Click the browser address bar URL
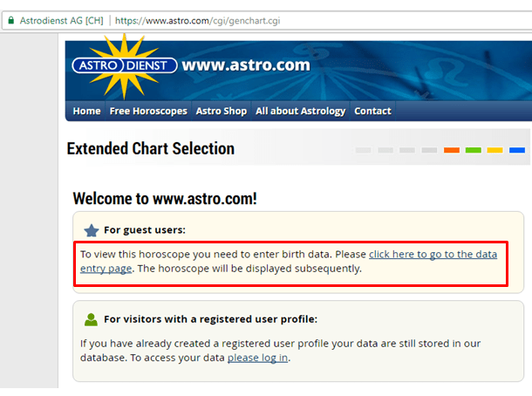This screenshot has width=532, height=396. tap(197, 21)
